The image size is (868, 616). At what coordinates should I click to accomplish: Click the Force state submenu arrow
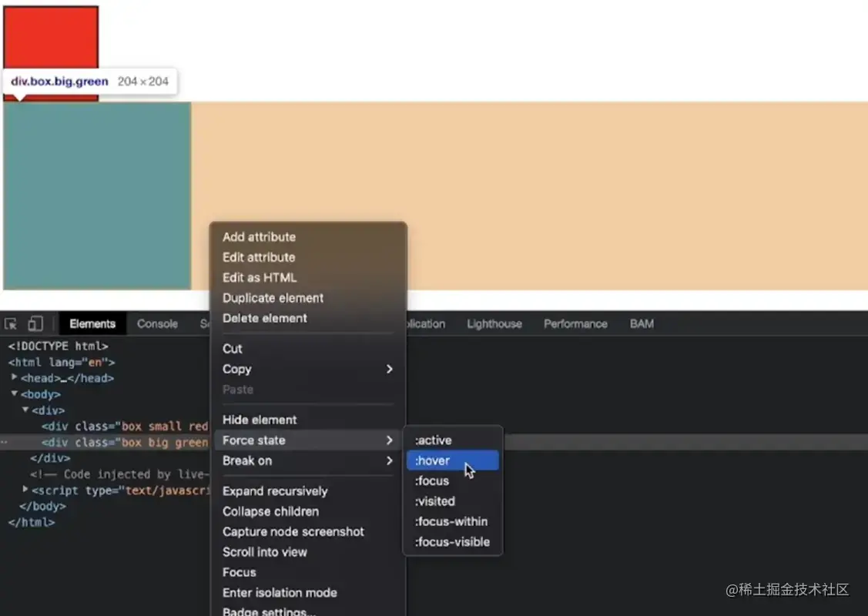click(389, 440)
